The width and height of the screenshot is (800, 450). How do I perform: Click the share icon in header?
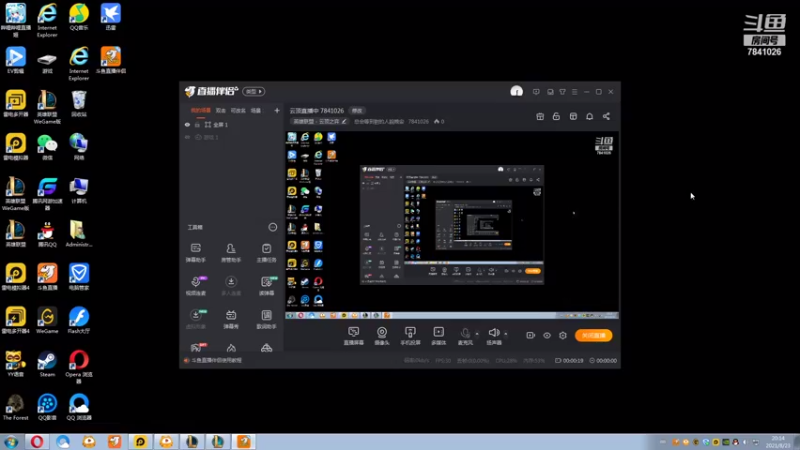[x=606, y=116]
